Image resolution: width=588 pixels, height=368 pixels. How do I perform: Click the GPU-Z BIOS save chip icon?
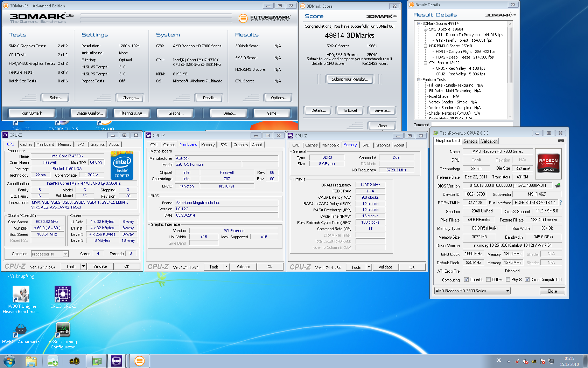[x=558, y=185]
